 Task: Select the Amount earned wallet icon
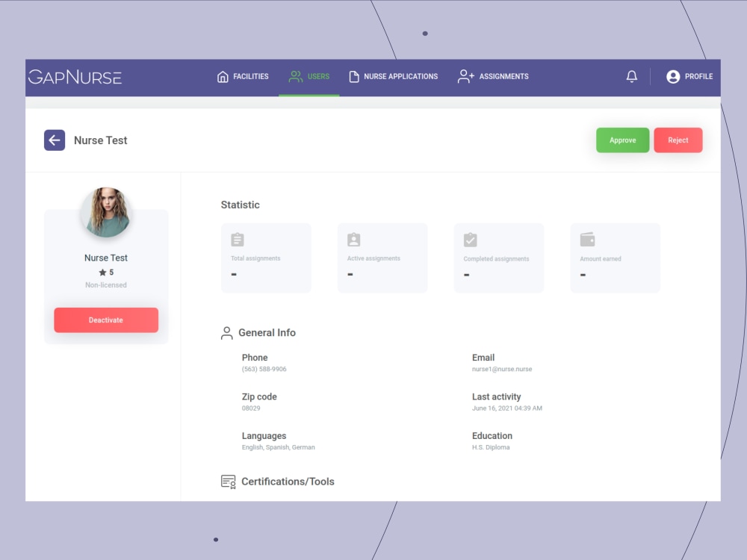pos(586,239)
